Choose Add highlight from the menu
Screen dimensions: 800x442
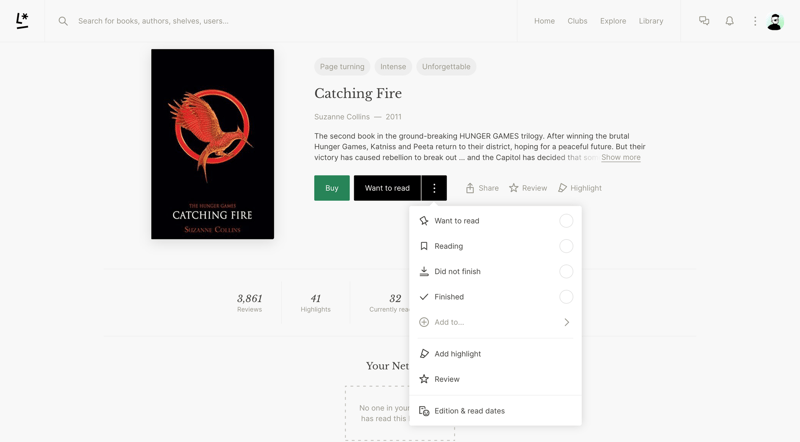(457, 354)
